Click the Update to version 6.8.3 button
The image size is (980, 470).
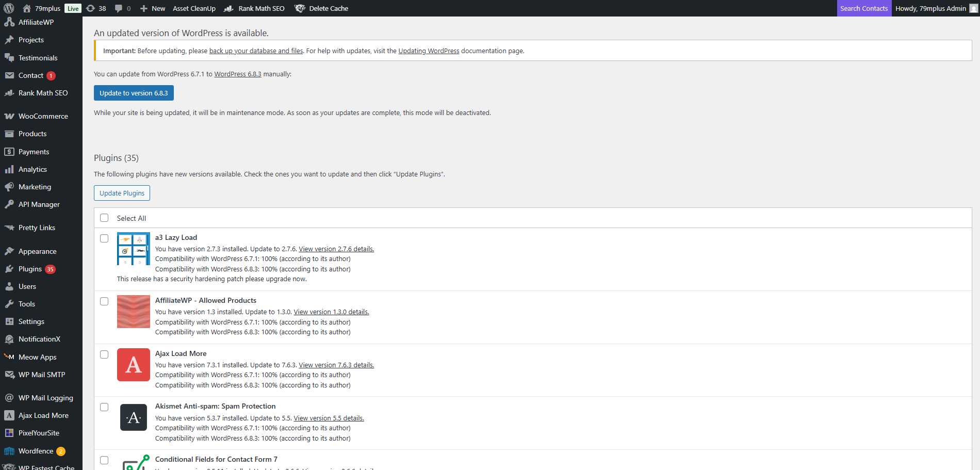[x=133, y=93]
